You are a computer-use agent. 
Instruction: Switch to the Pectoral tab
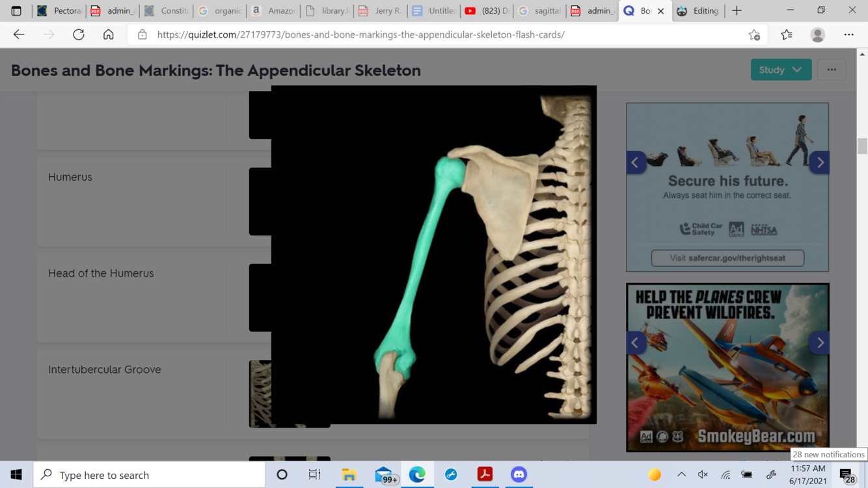click(59, 10)
